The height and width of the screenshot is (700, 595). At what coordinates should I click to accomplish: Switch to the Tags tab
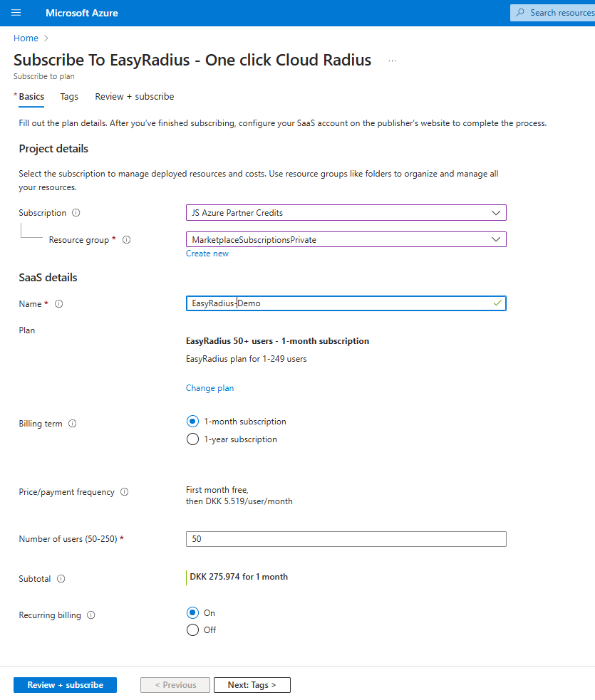click(69, 96)
